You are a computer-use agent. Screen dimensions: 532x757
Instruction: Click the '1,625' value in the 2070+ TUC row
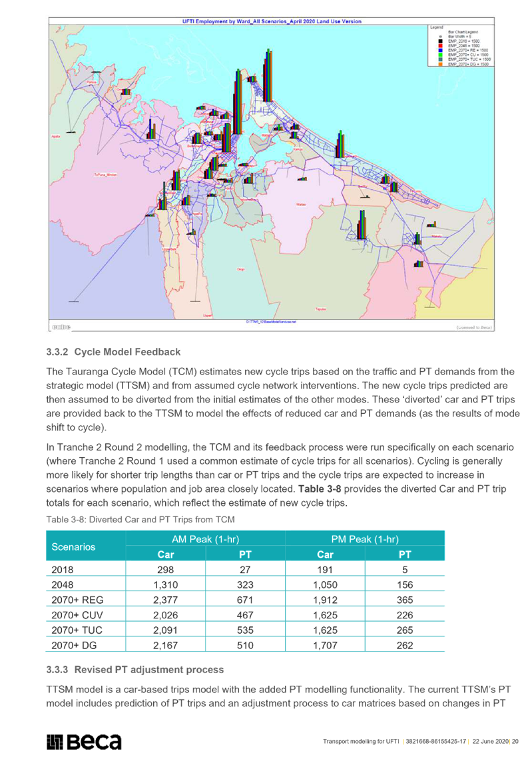pyautogui.click(x=325, y=630)
